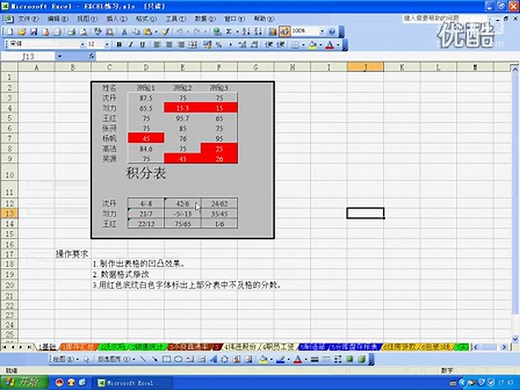Toggle the Drawing toolbar button

[x=285, y=32]
